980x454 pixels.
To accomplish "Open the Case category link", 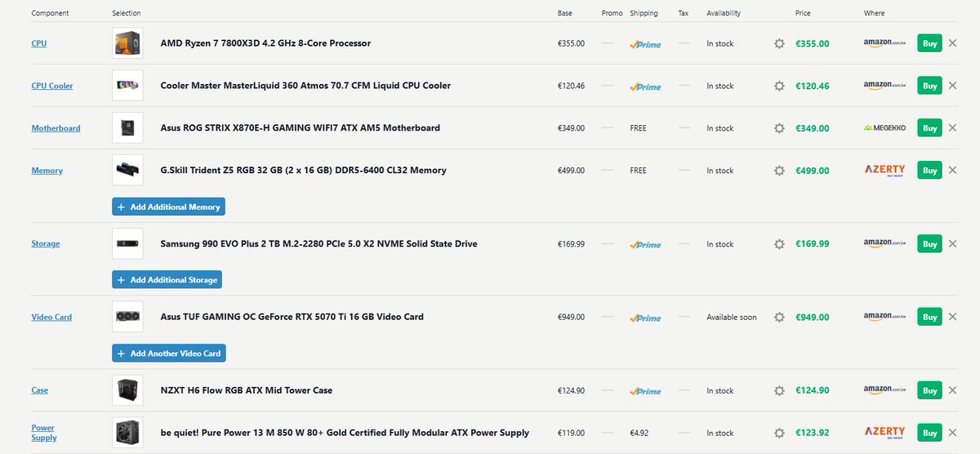I will (x=40, y=390).
